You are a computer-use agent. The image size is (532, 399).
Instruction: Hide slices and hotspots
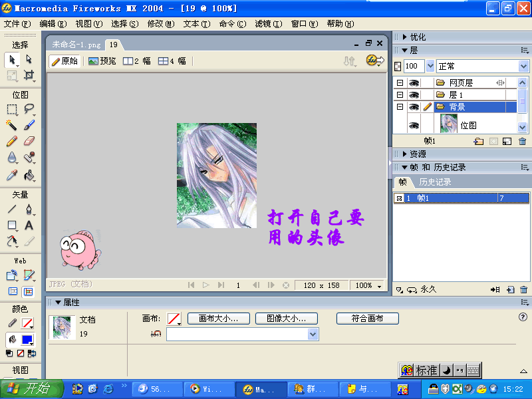13,291
